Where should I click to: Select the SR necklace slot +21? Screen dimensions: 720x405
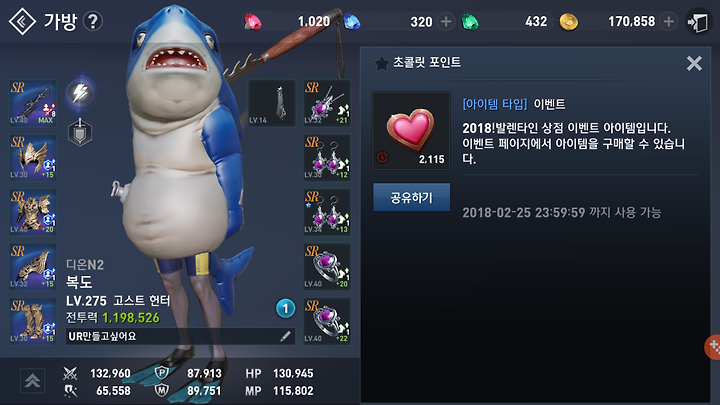coord(327,103)
